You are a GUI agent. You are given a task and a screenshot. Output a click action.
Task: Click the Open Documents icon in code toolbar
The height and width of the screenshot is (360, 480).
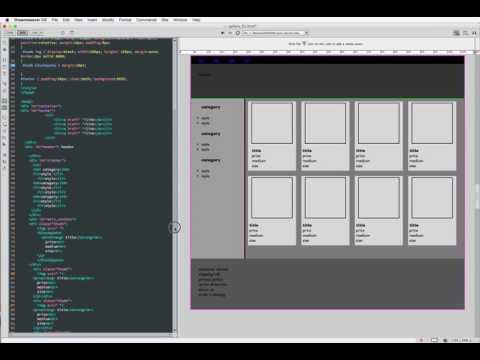(x=5, y=43)
